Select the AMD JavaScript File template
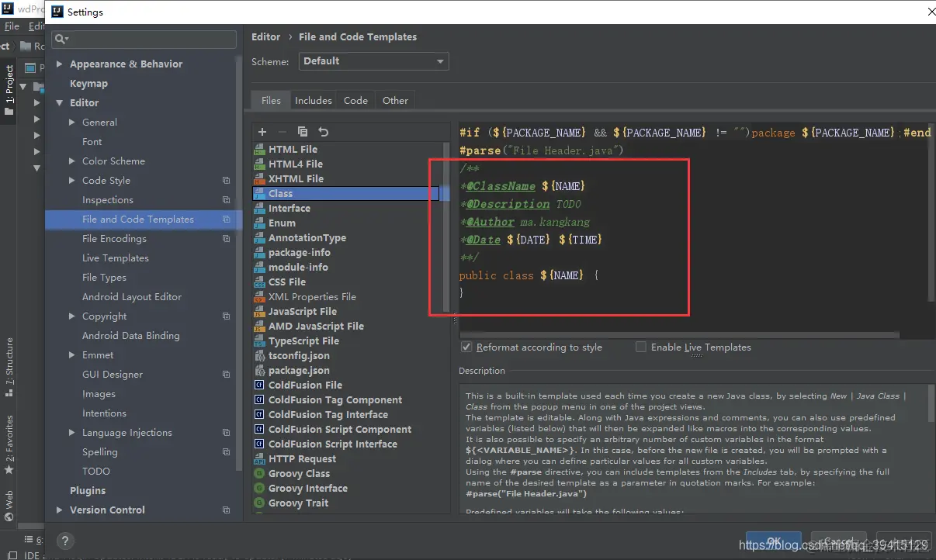Viewport: 936px width, 560px height. pos(316,327)
